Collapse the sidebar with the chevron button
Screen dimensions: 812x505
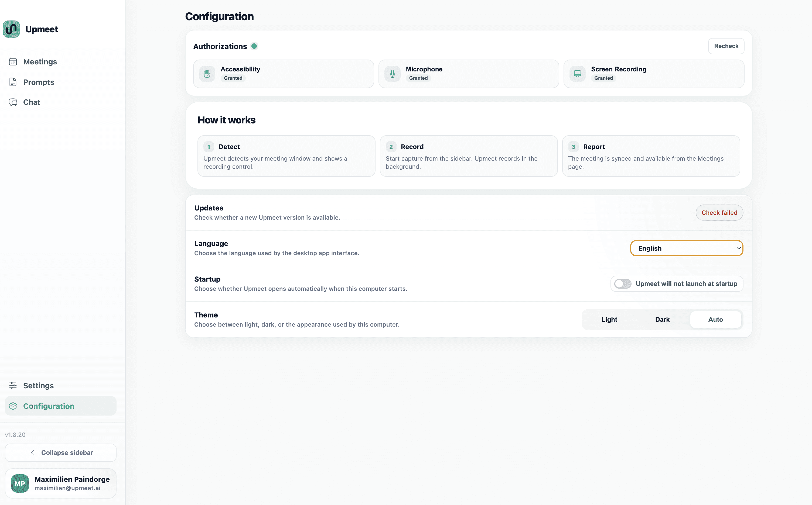click(x=60, y=452)
